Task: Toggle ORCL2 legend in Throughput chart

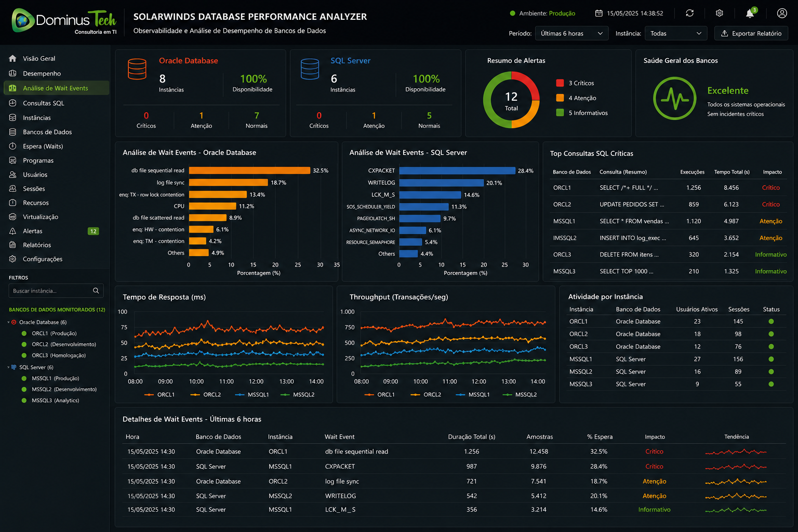Action: [426, 394]
